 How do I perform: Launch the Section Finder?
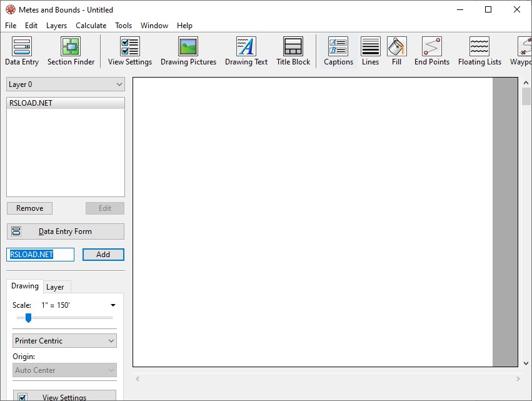click(x=71, y=50)
